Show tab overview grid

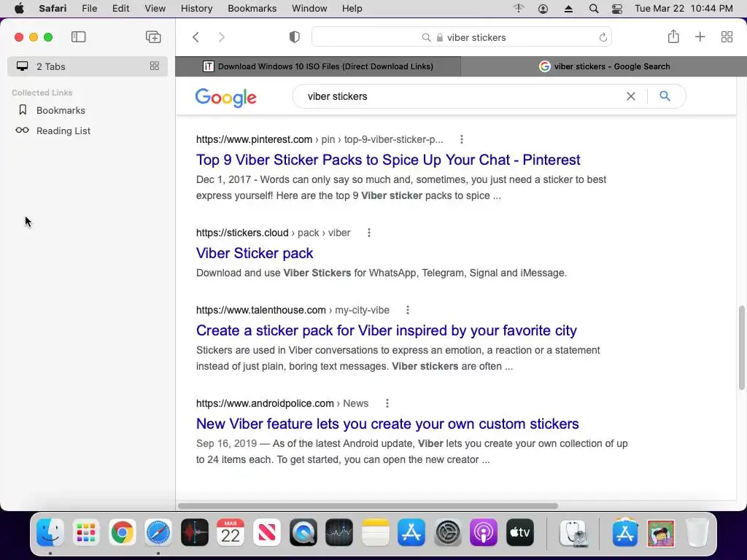click(727, 36)
